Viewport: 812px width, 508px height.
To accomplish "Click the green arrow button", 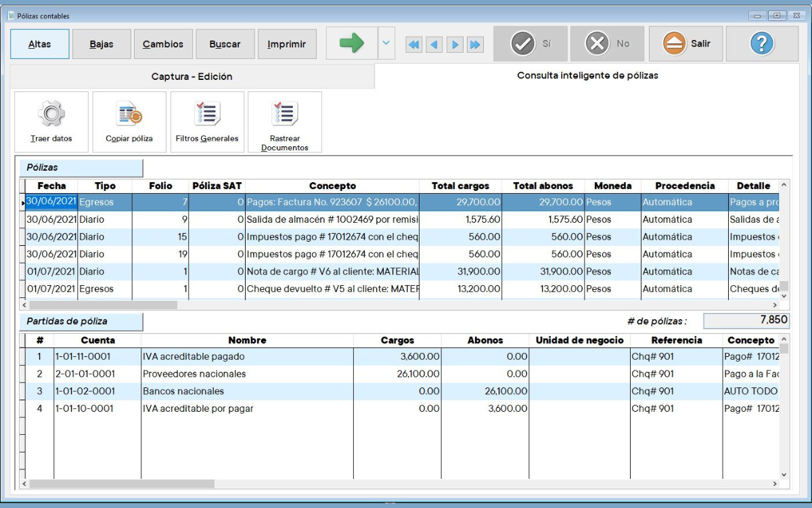I will [x=351, y=44].
